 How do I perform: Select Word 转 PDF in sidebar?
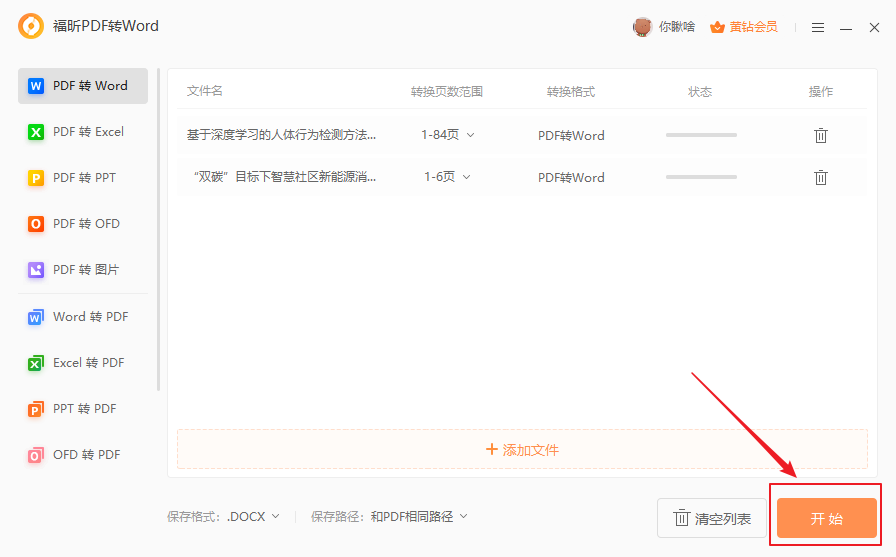point(83,317)
